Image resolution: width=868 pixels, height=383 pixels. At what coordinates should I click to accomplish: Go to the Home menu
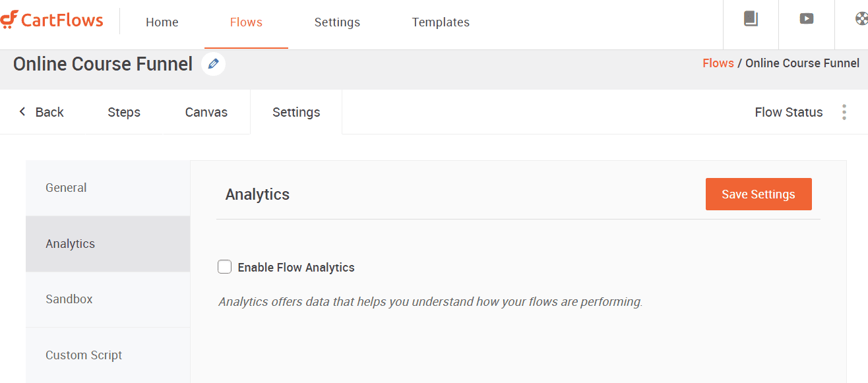162,22
